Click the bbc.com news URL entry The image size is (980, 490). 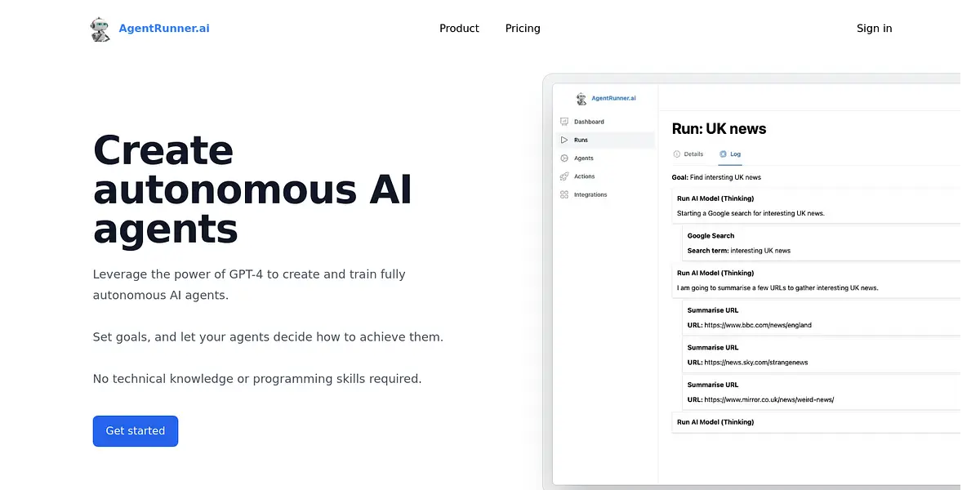pyautogui.click(x=757, y=325)
